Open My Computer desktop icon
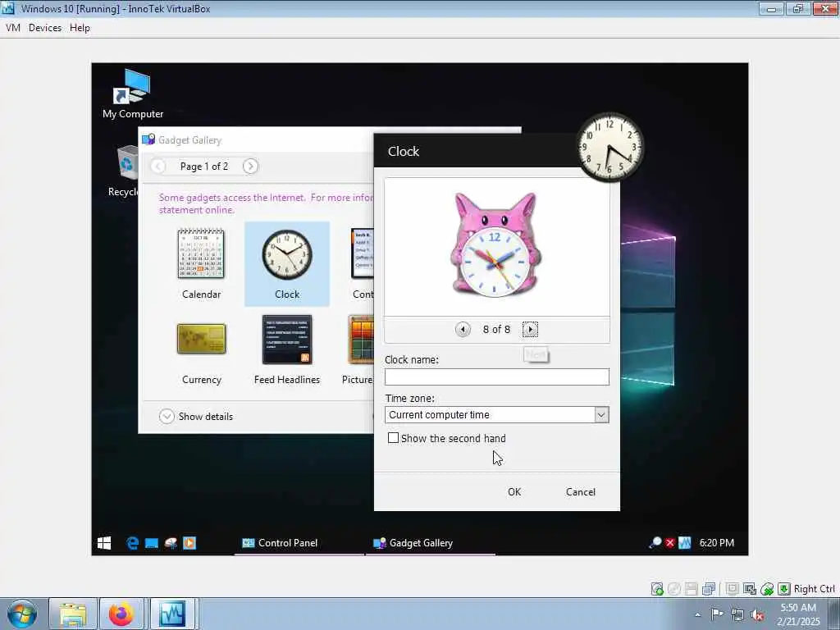Screen dimensions: 840x630 132,94
